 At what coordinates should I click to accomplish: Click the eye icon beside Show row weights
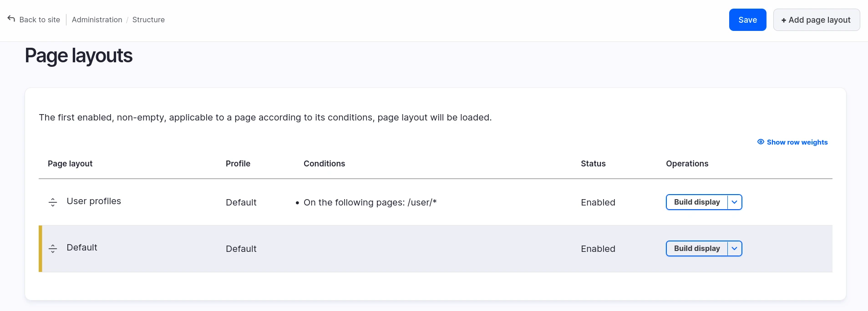pyautogui.click(x=761, y=142)
